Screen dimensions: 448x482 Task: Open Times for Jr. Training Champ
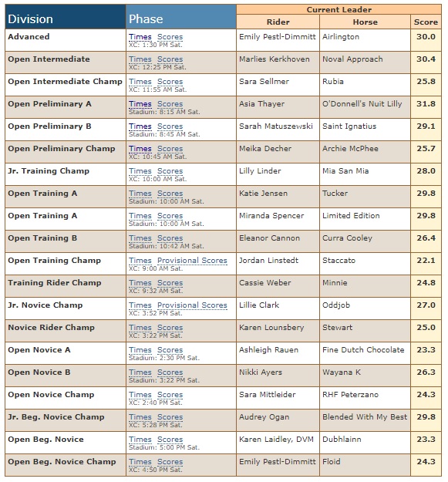(140, 171)
